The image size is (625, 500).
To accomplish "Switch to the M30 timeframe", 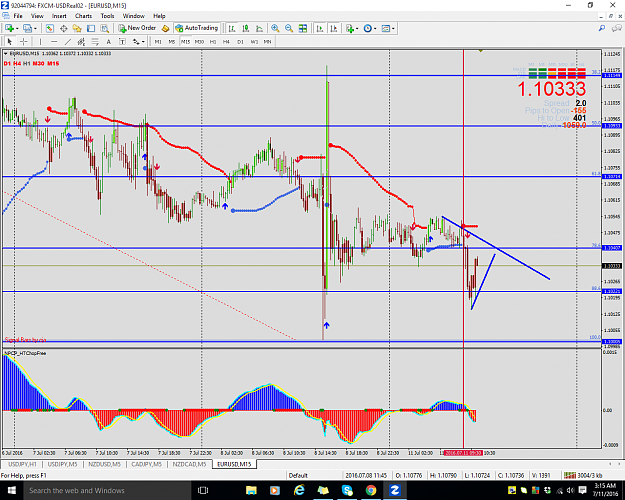I will 199,41.
